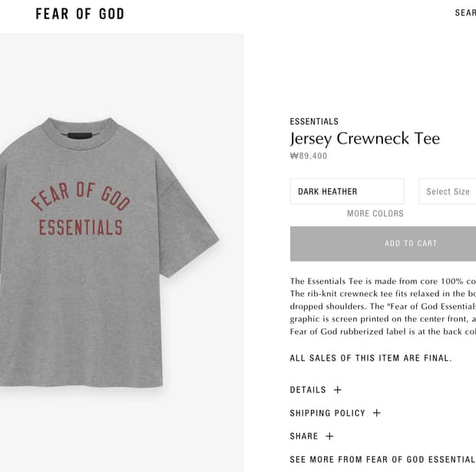
Task: Click the plus icon beside Details
Action: click(x=338, y=390)
